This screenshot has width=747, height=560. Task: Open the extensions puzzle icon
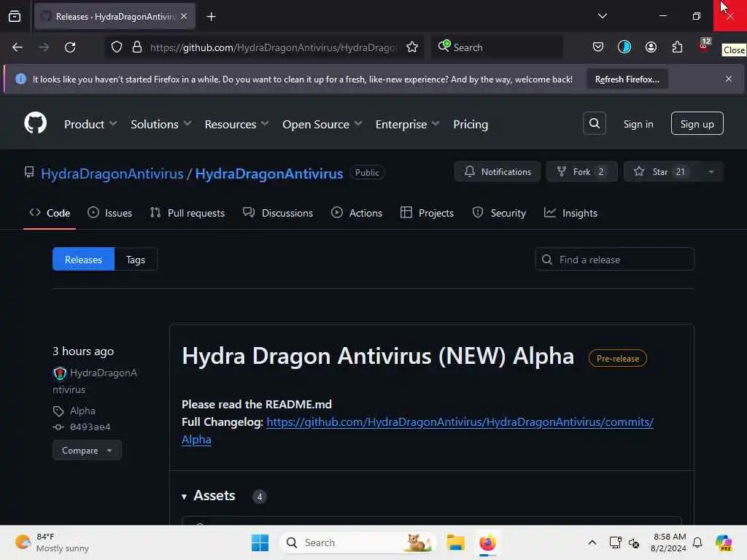677,47
